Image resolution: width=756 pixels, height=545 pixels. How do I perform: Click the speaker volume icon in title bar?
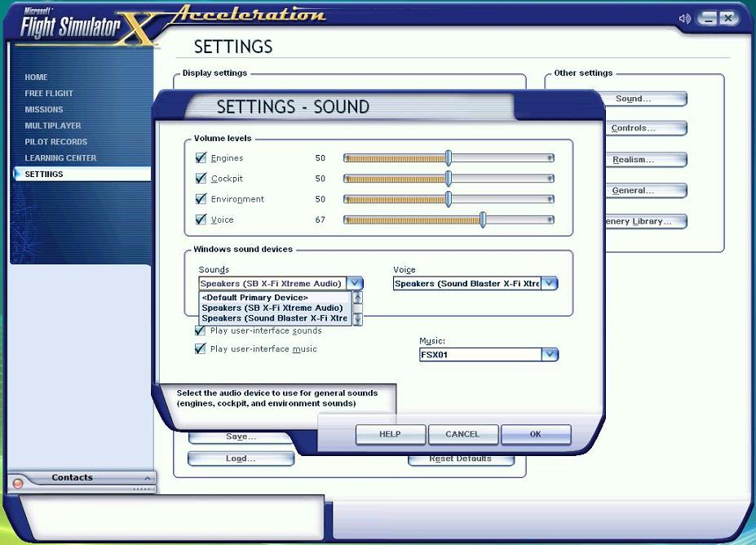[683, 18]
